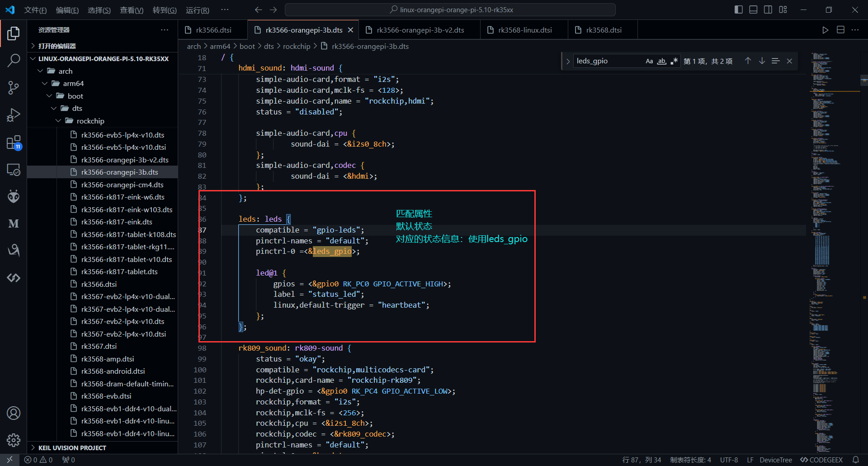868x466 pixels.
Task: Collapse the rockchip folder
Action: [102, 121]
